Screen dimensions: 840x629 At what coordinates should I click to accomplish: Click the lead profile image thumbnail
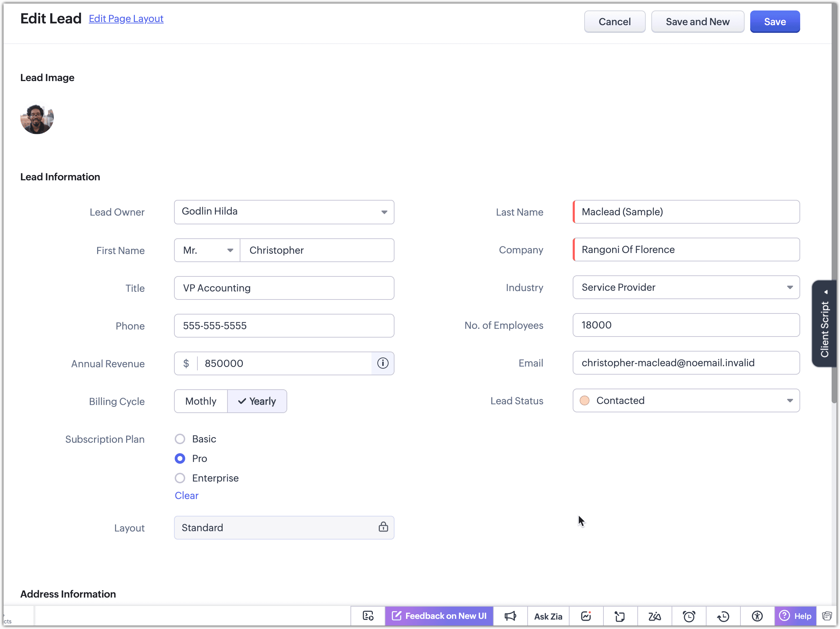[x=37, y=118]
